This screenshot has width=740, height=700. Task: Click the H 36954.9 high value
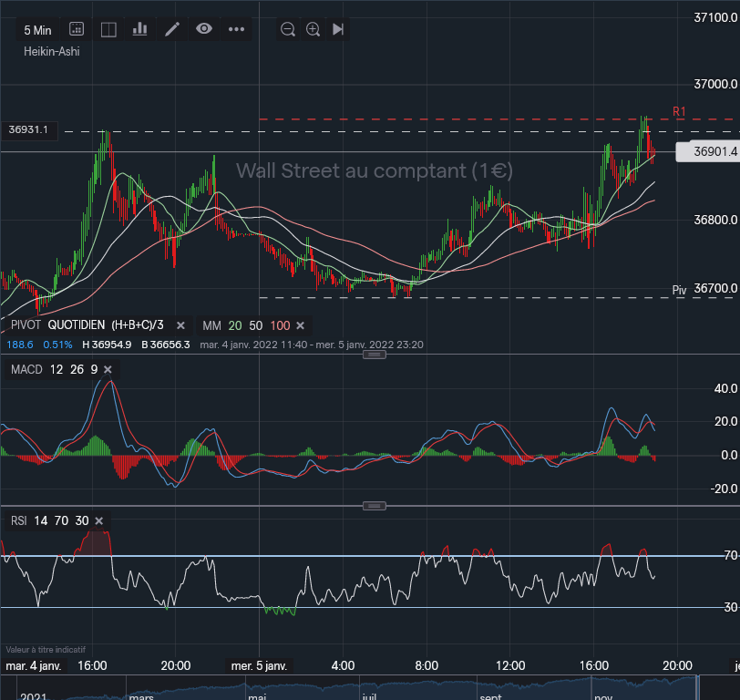point(107,345)
